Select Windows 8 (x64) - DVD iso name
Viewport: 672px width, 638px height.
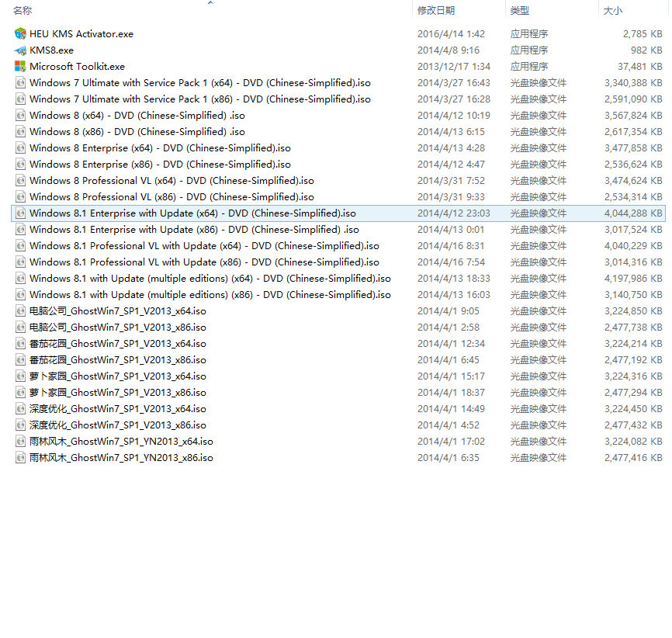(137, 116)
